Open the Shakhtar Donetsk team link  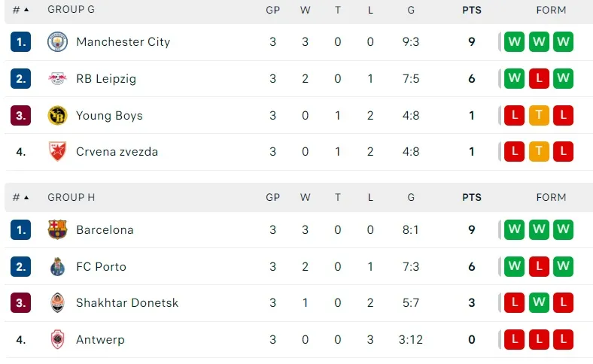point(127,303)
